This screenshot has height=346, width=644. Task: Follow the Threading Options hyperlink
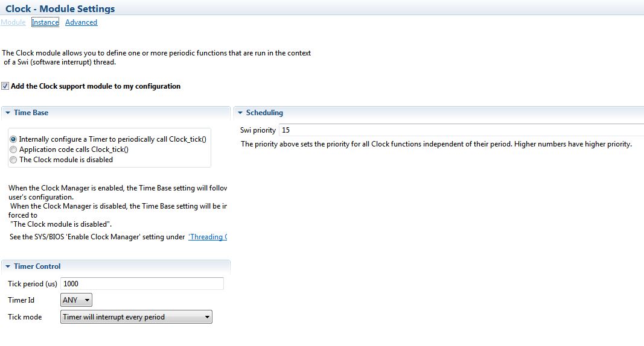(207, 237)
